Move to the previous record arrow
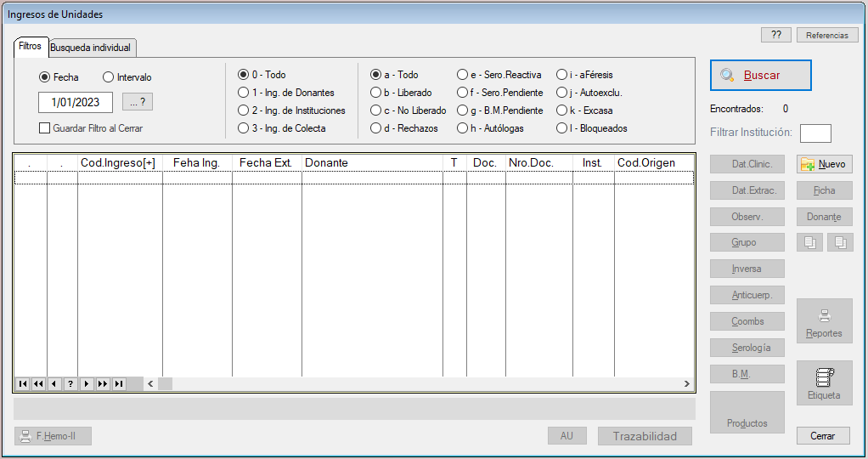The image size is (868, 459). coord(54,384)
